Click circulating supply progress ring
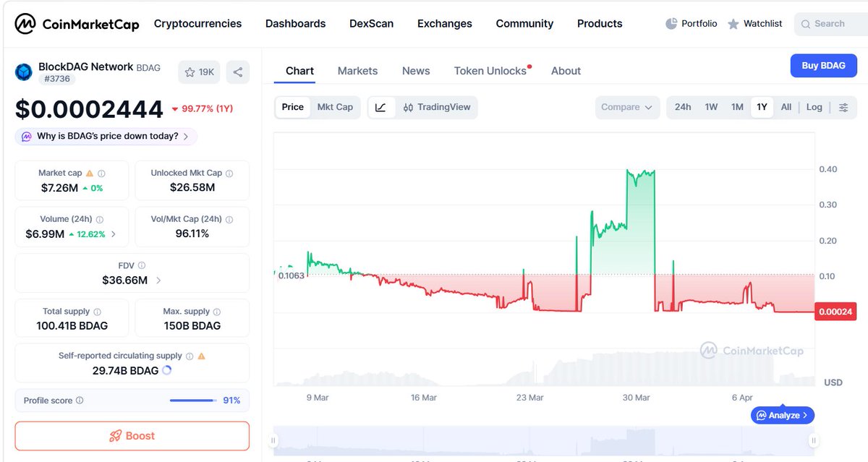The image size is (868, 462). (x=167, y=370)
